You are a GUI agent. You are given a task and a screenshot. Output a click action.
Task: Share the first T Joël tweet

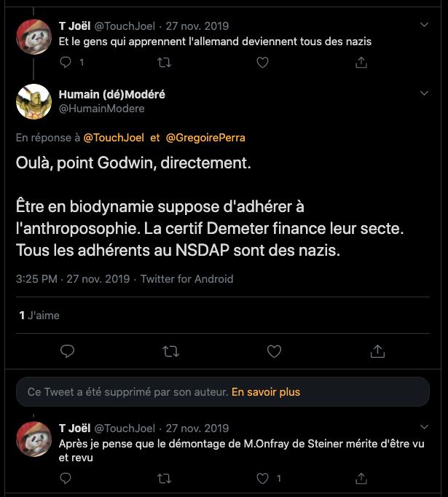[x=361, y=63]
